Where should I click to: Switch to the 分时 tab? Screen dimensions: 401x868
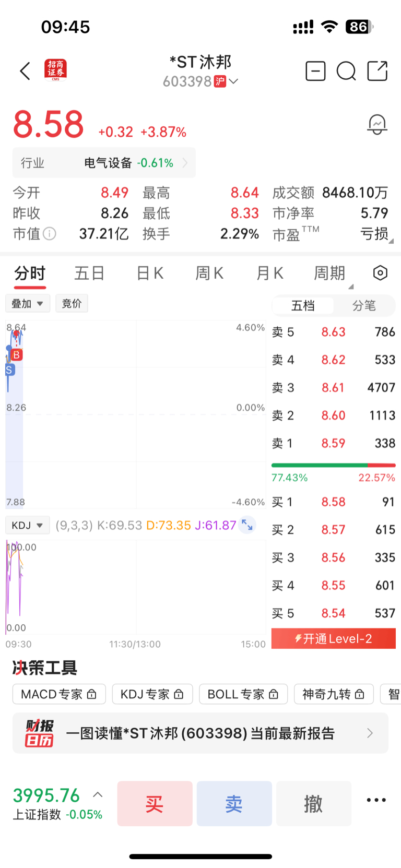(x=30, y=273)
